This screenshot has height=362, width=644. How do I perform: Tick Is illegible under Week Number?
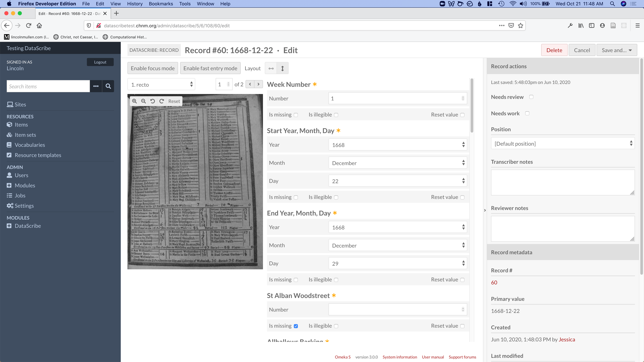point(336,115)
